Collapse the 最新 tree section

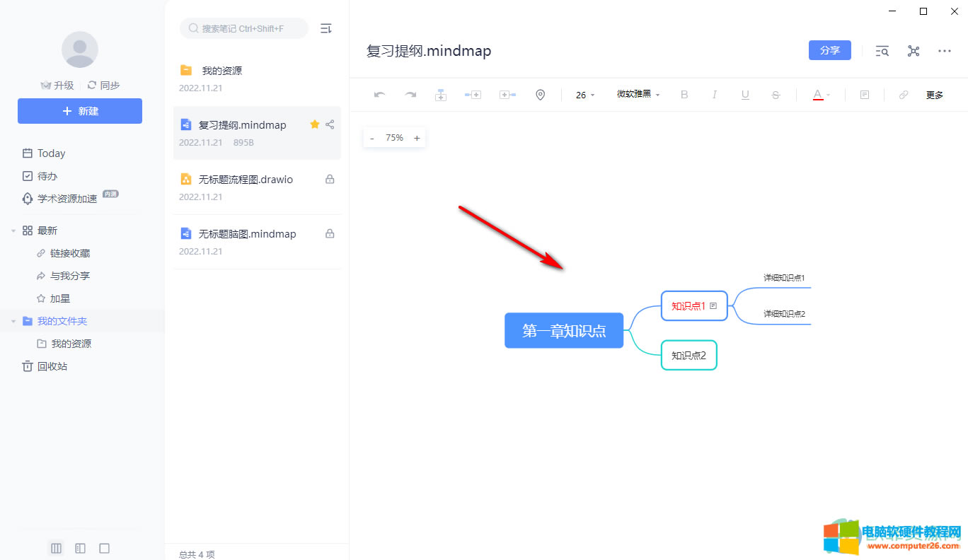tap(13, 231)
